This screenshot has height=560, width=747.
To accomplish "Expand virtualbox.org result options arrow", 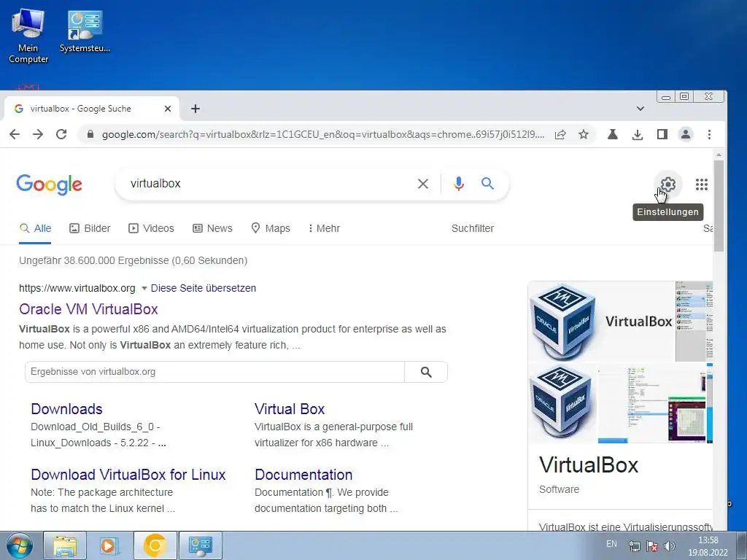I will coord(144,288).
